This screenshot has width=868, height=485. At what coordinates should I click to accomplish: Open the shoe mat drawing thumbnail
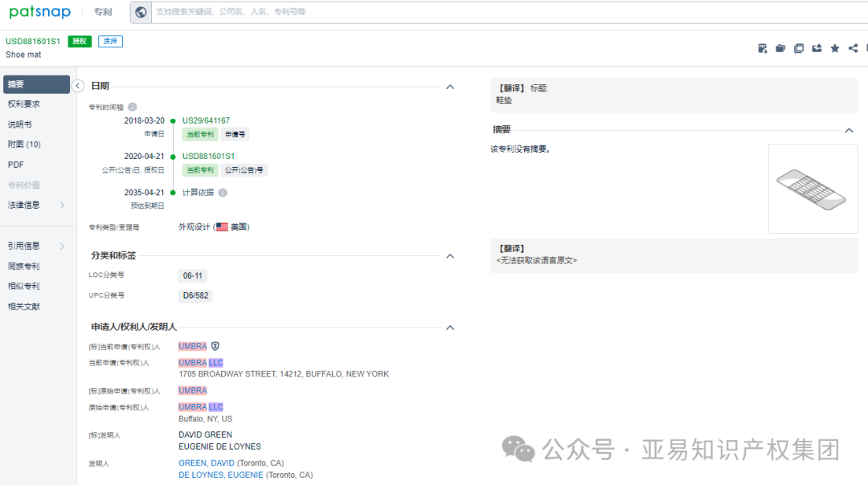(813, 189)
